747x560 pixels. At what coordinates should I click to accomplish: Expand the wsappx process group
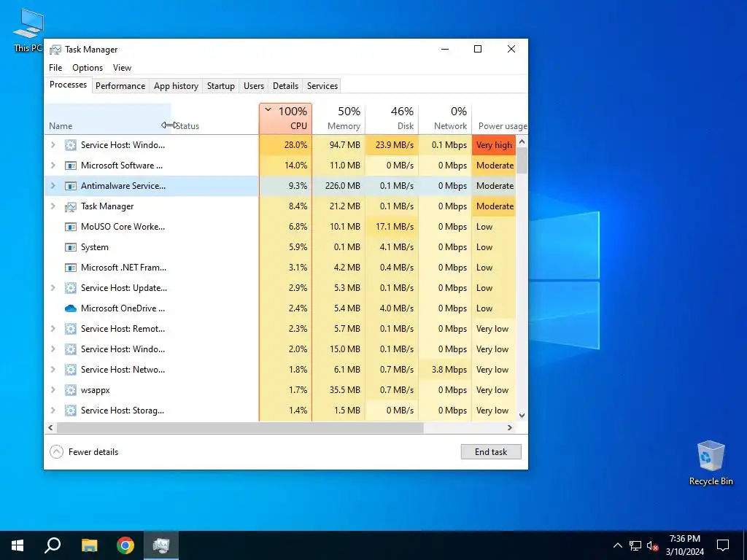point(53,390)
